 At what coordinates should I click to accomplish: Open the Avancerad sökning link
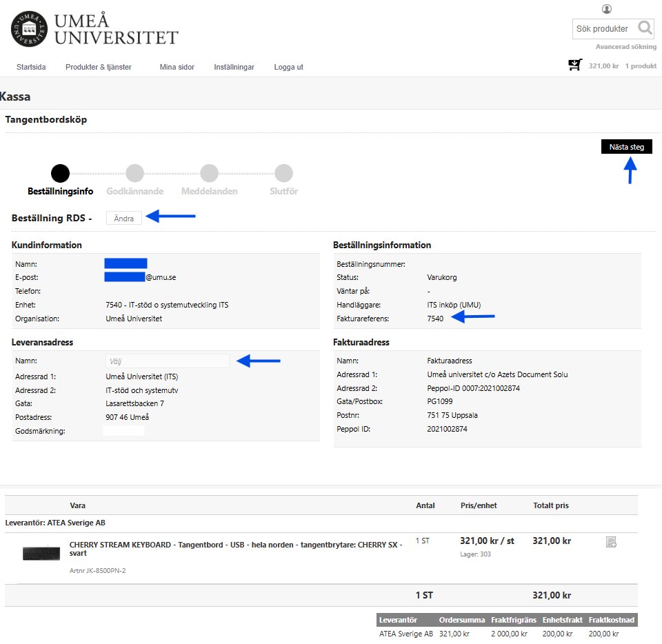coord(625,47)
